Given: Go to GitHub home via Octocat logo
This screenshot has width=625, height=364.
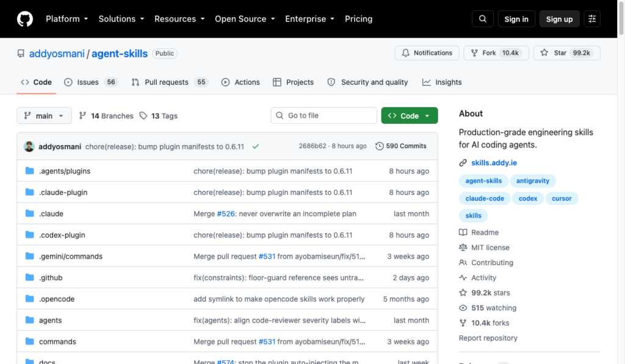Looking at the screenshot, I should click(x=24, y=19).
